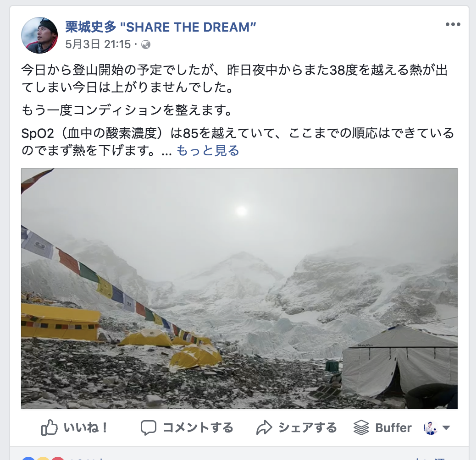
Task: Expand post text with もっと見る
Action: pyautogui.click(x=208, y=150)
